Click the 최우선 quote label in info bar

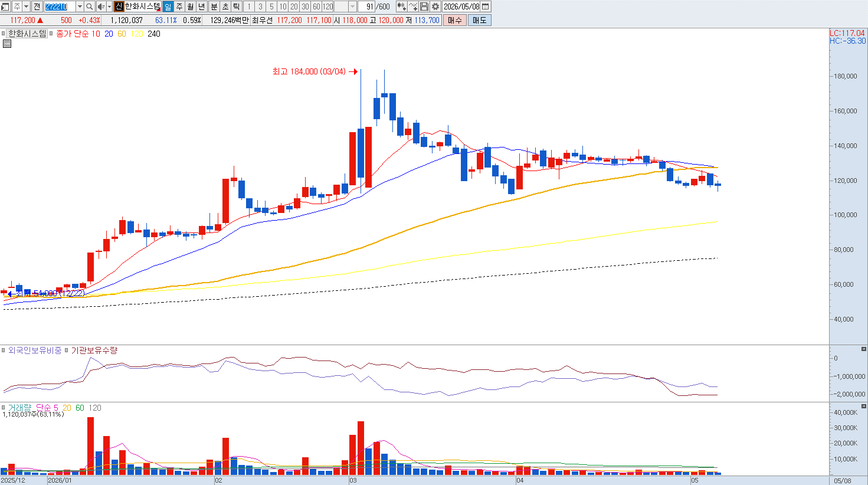click(262, 20)
